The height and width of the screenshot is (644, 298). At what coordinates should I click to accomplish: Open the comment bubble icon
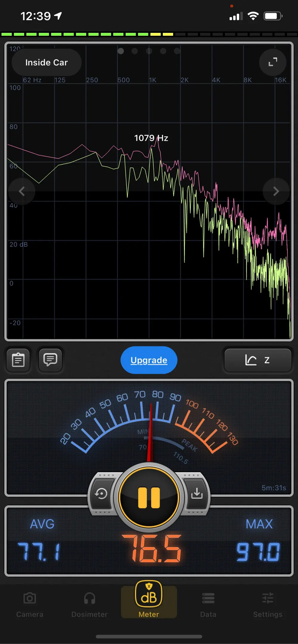[50, 360]
